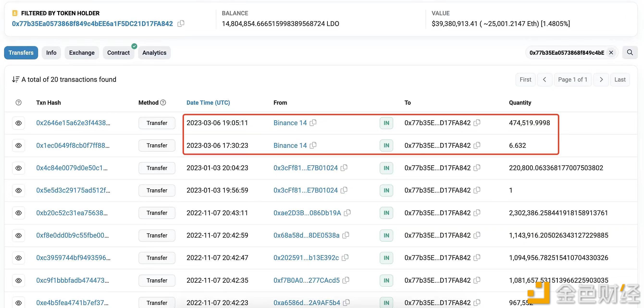Click the Method column help icon

coord(163,103)
